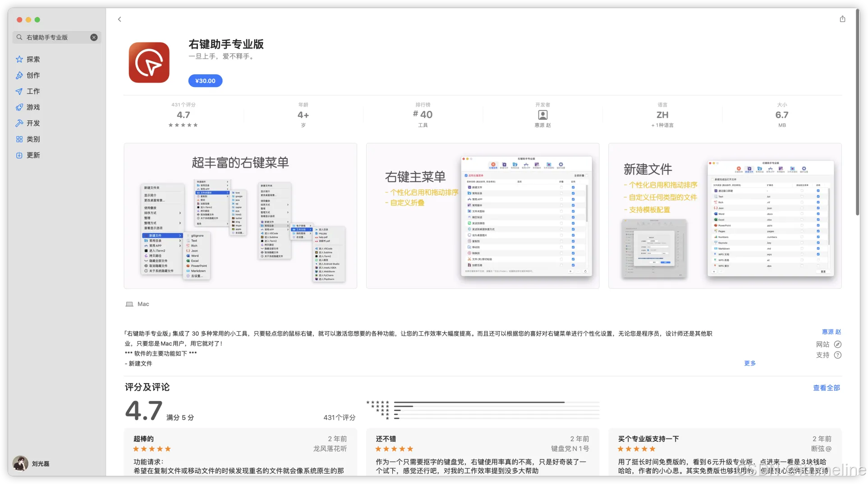Open the 更新 sidebar section
Image resolution: width=868 pixels, height=484 pixels.
click(x=57, y=155)
